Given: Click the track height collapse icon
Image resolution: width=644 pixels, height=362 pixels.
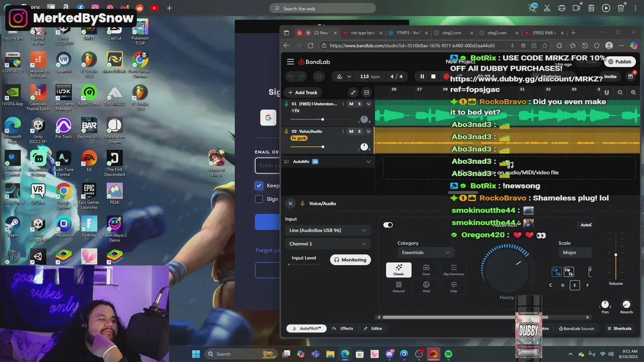Looking at the screenshot, I should point(366,93).
